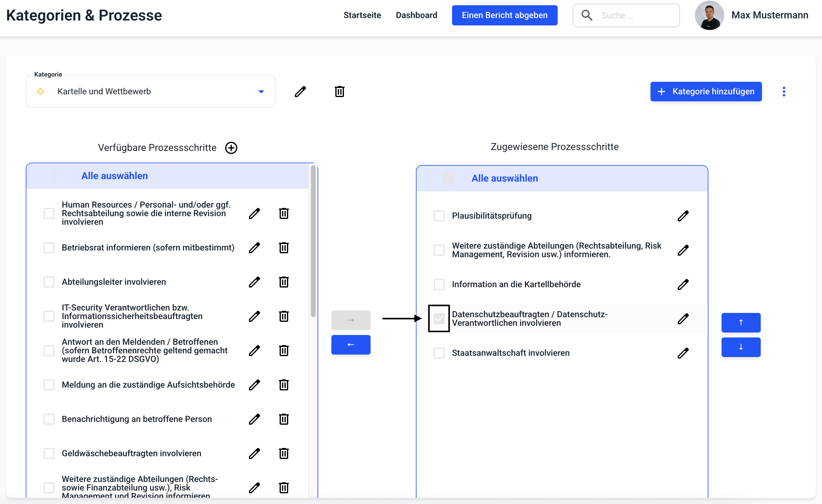Viewport: 822px width, 504px height.
Task: Go to Startseite
Action: click(362, 15)
